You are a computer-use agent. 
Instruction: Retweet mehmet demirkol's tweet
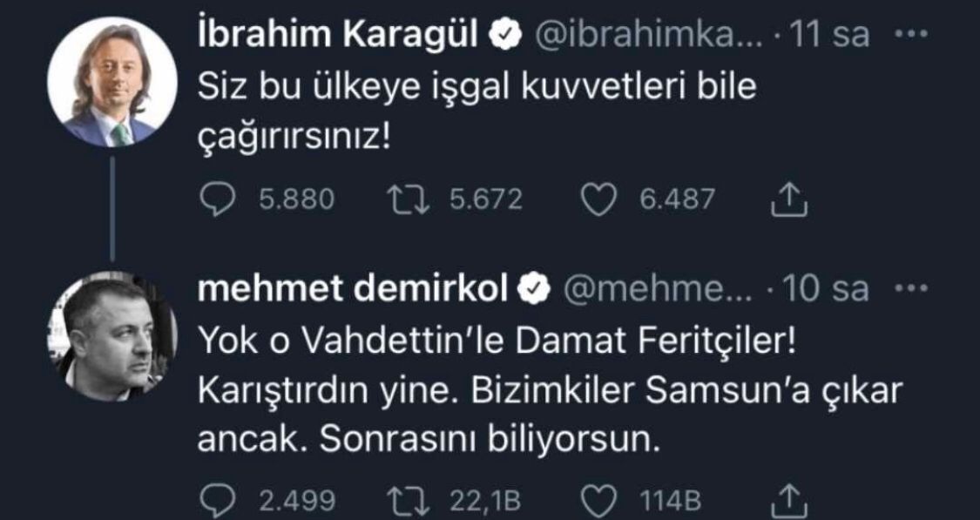pos(407,501)
